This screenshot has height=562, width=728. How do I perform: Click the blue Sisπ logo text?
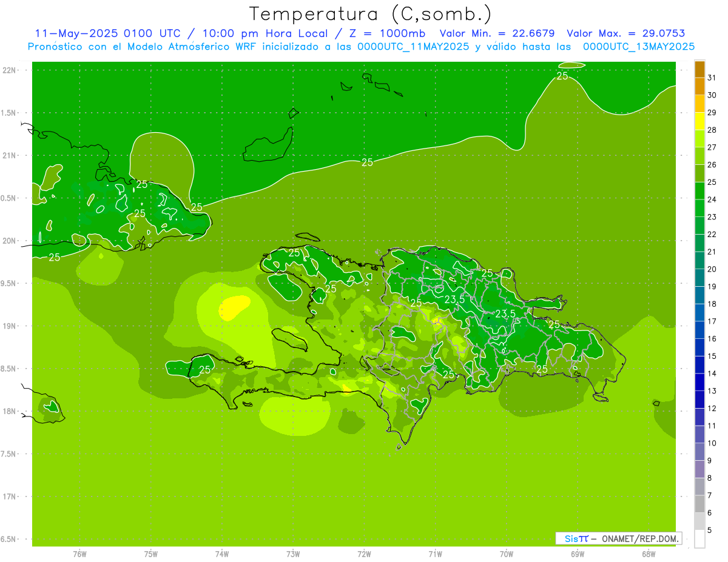(x=576, y=538)
